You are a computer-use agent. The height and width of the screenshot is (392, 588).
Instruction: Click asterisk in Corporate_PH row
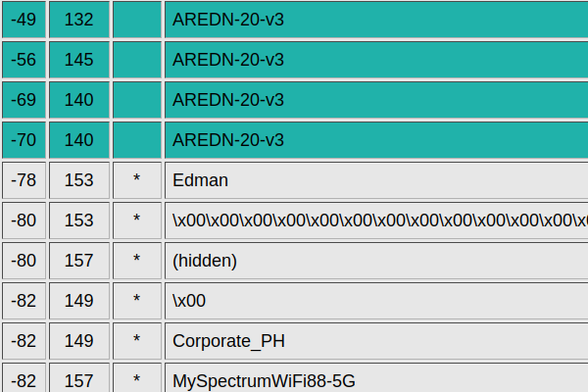(x=137, y=341)
